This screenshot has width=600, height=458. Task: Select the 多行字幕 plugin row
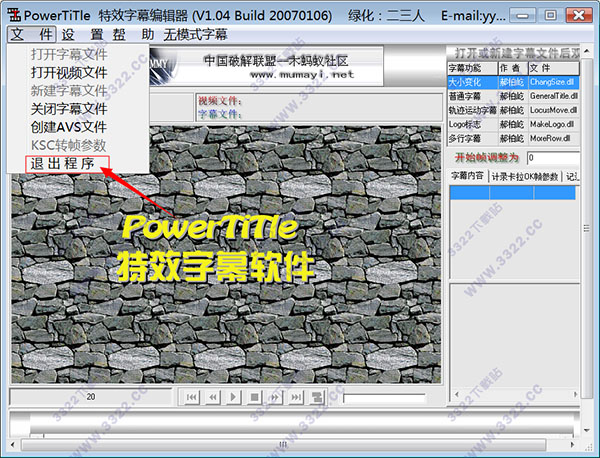click(513, 139)
